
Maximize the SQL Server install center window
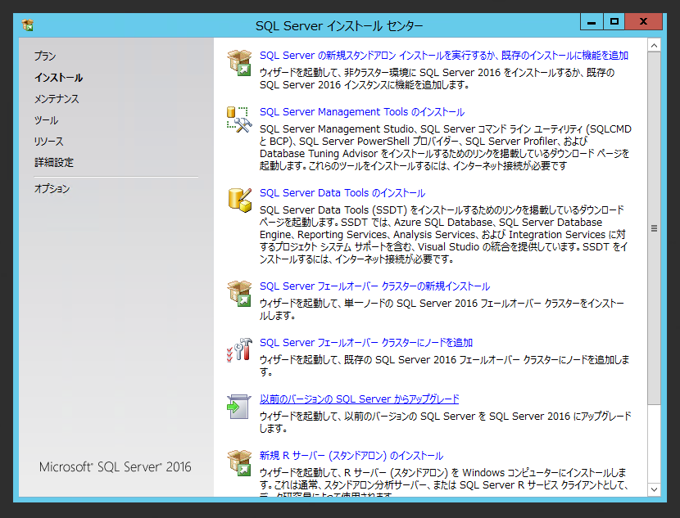coord(614,22)
